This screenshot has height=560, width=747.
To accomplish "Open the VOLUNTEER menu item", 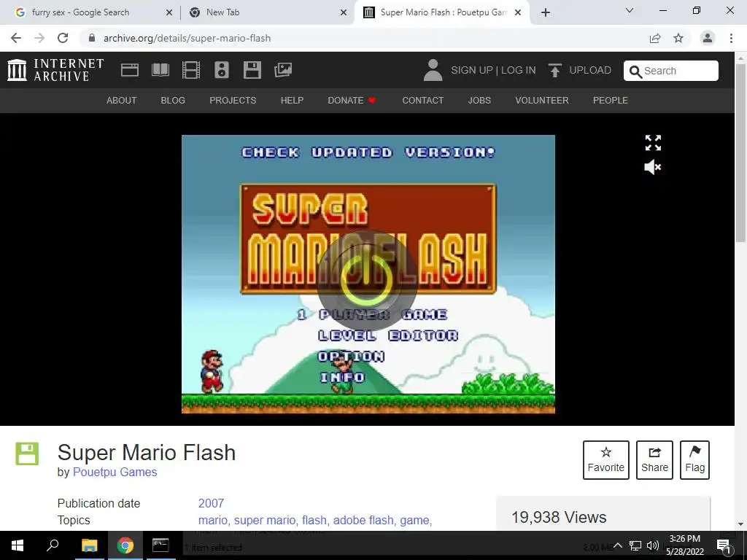I will tap(542, 101).
